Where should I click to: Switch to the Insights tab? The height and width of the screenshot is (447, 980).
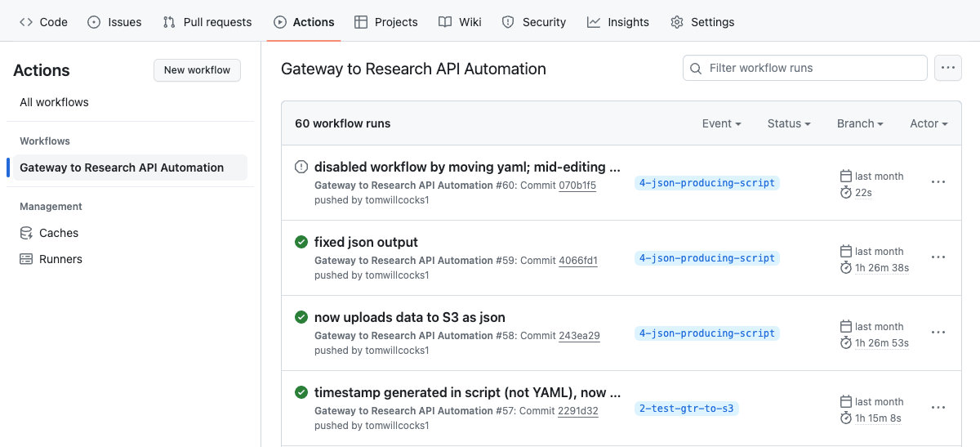618,22
